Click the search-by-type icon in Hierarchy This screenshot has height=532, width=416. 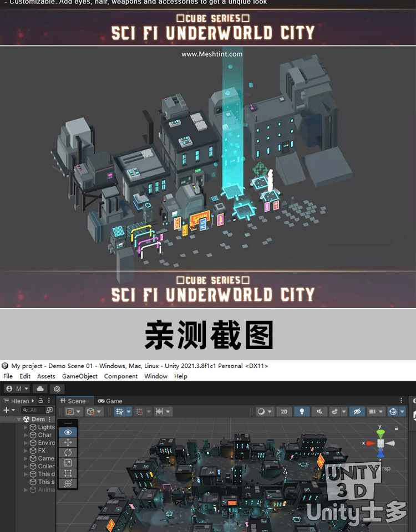[49, 410]
